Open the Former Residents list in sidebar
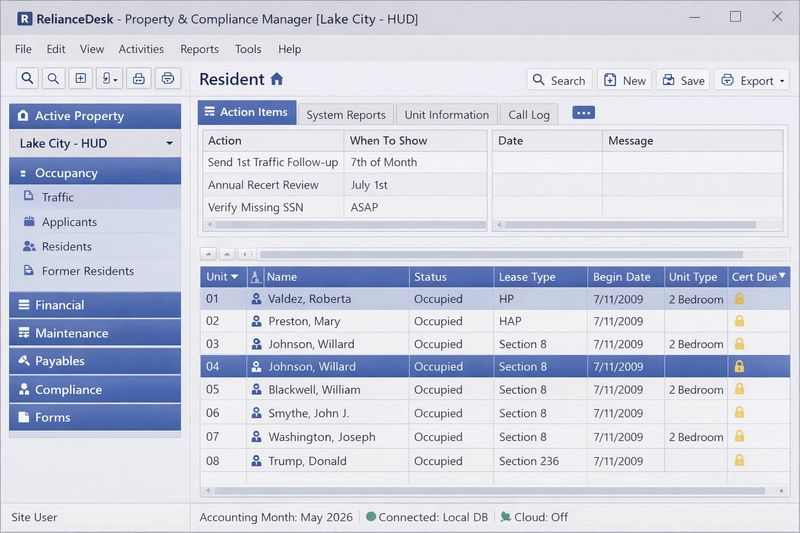This screenshot has height=533, width=800. (87, 271)
